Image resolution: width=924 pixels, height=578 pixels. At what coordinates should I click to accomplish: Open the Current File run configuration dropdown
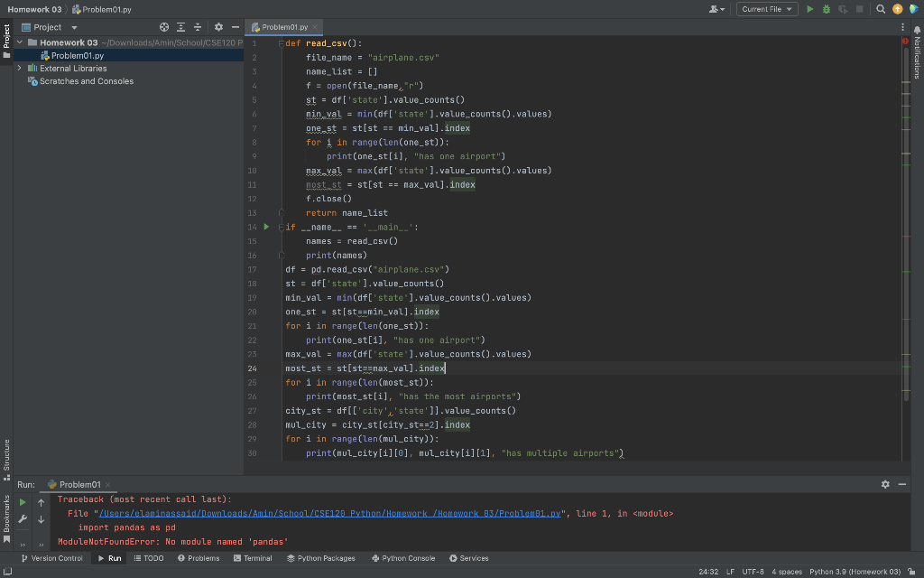click(x=767, y=9)
